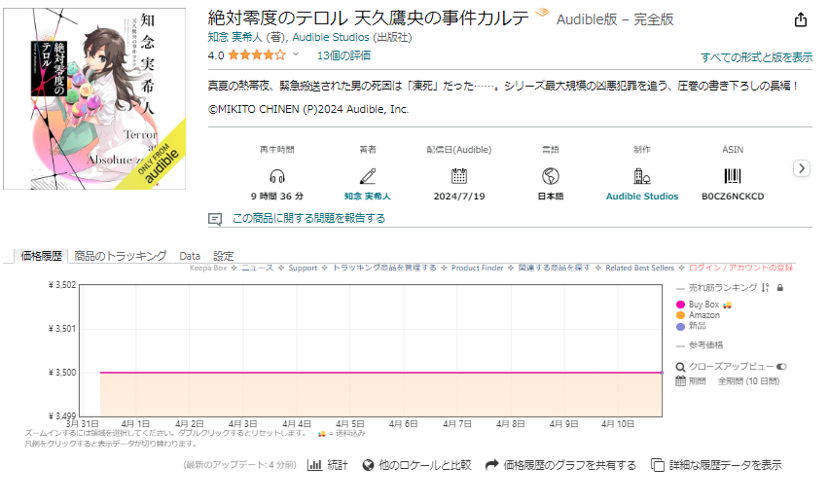The width and height of the screenshot is (829, 504).
Task: Click 詳細な履歴データを表示 link
Action: 725,465
